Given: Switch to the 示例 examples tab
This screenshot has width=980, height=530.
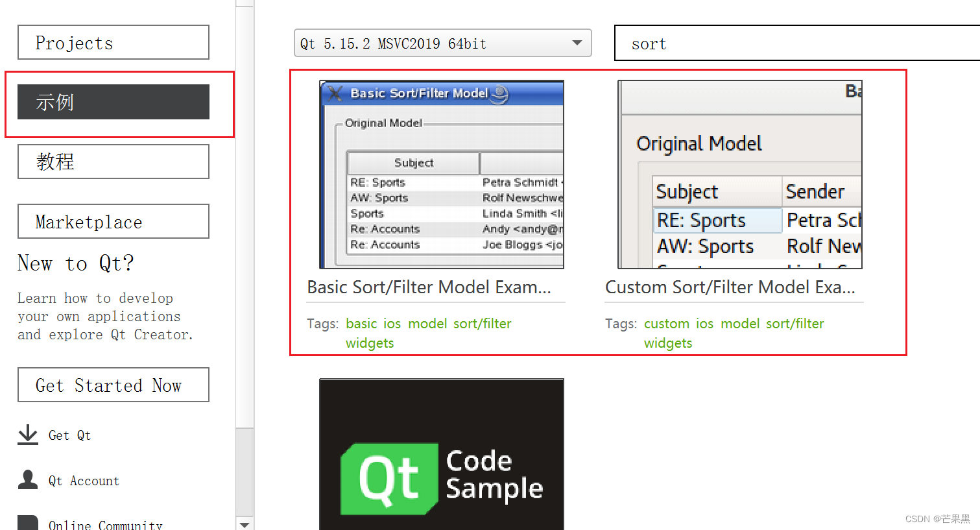Looking at the screenshot, I should 113,102.
